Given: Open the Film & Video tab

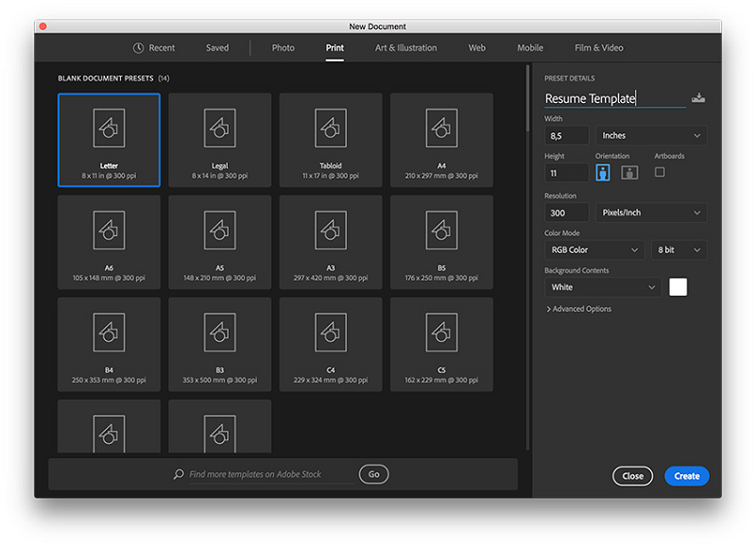Looking at the screenshot, I should 598,48.
